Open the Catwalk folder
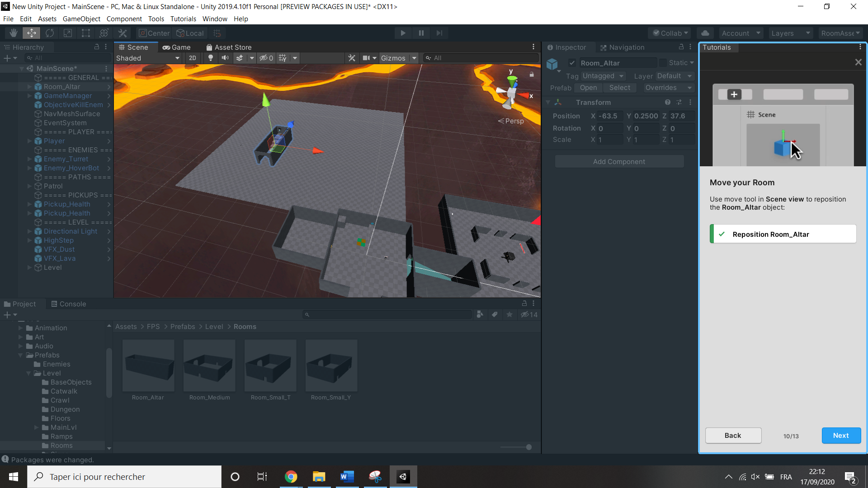The height and width of the screenshot is (488, 868). click(64, 391)
